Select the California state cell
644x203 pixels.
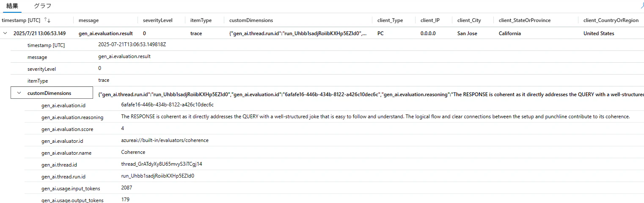tap(510, 33)
